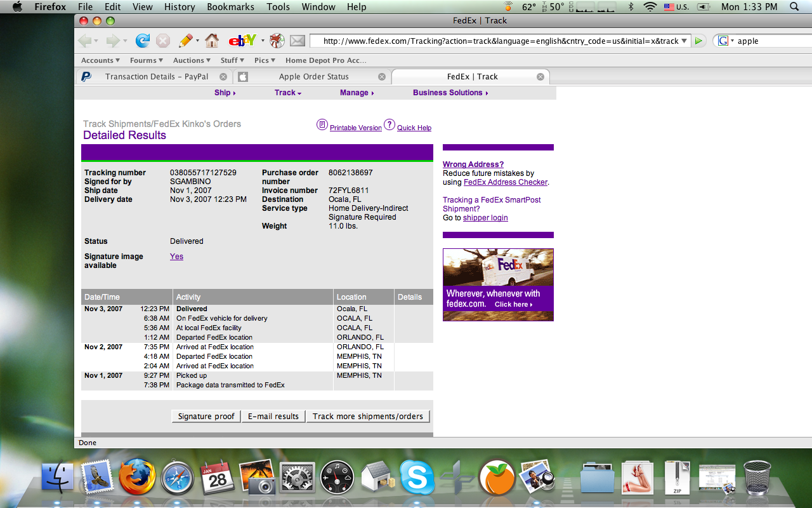
Task: Click the mail envelope toolbar icon
Action: tap(298, 41)
